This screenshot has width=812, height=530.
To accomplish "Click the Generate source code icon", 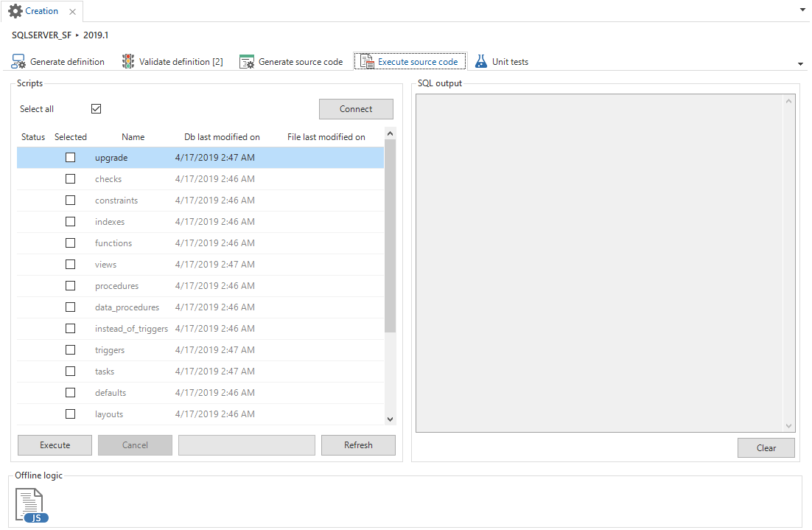I will (x=247, y=62).
